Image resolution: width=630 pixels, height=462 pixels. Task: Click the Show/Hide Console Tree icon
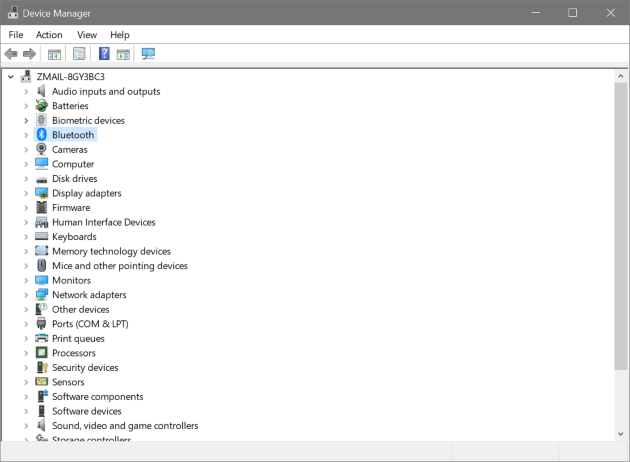(x=55, y=54)
